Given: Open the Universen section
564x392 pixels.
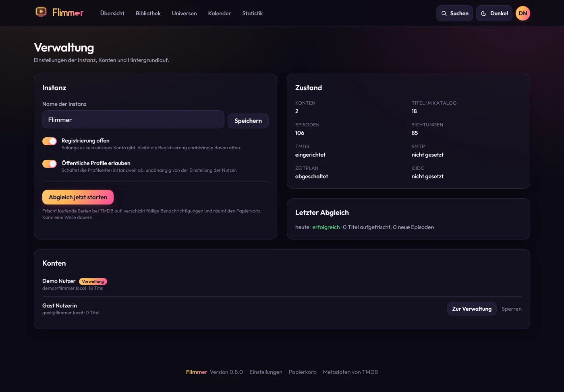Looking at the screenshot, I should pyautogui.click(x=185, y=13).
